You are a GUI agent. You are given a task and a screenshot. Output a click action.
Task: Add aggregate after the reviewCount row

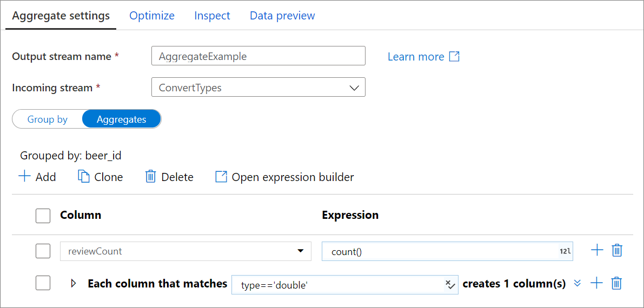[597, 250]
